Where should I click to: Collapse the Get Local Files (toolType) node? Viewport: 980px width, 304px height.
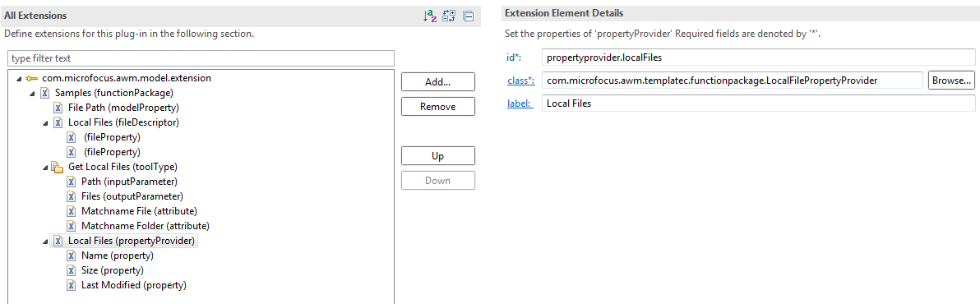click(45, 168)
